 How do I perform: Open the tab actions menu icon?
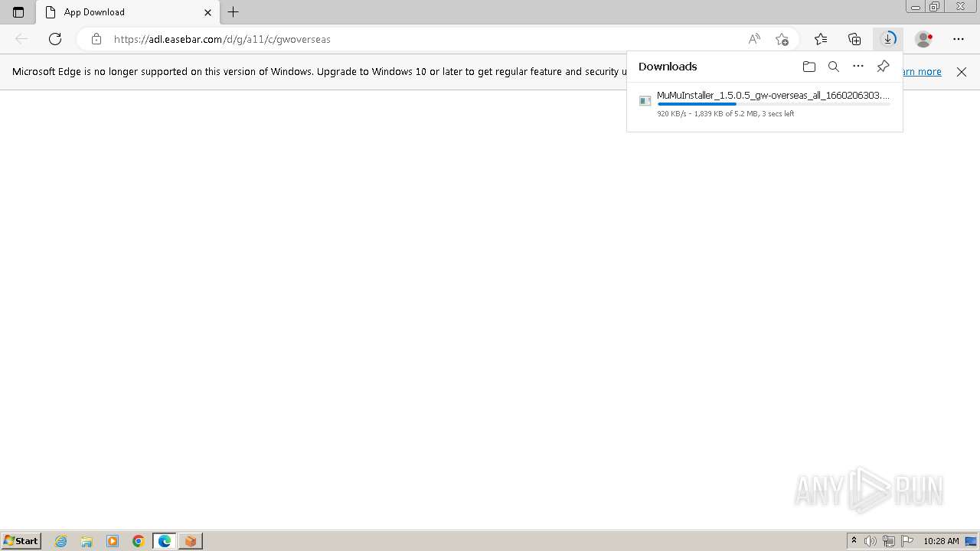(18, 12)
